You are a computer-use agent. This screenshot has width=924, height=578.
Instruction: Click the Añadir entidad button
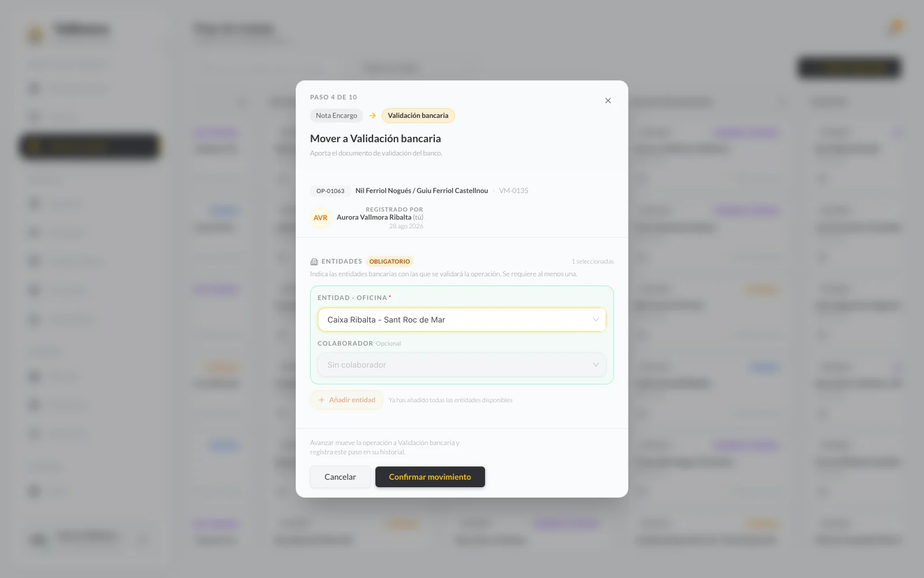coord(346,400)
